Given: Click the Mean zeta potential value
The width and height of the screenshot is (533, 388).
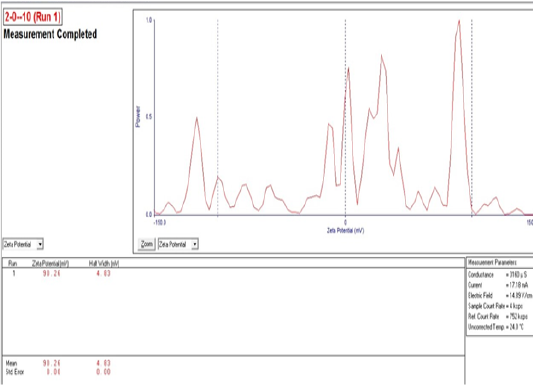Looking at the screenshot, I should click(52, 363).
